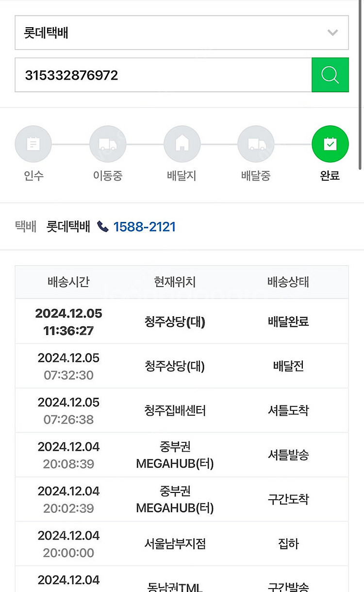Expand courier list with chevron arrow
This screenshot has height=592, width=364.
tap(332, 33)
